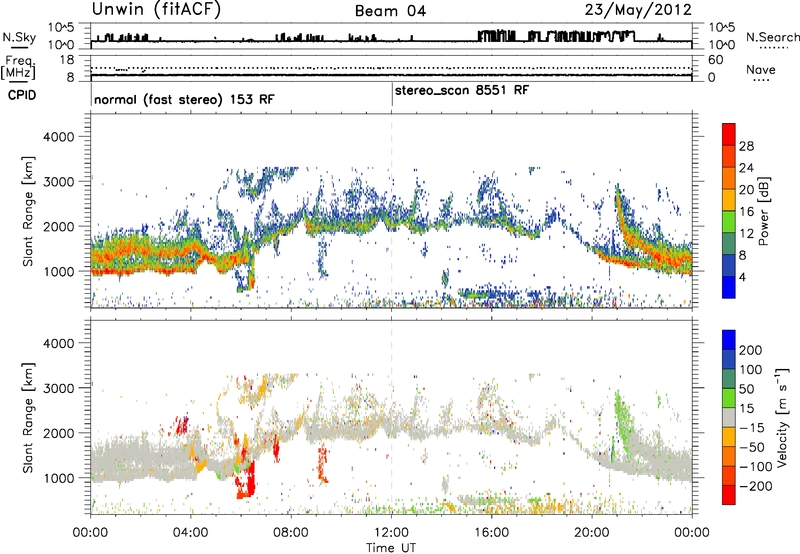This screenshot has height=554, width=800.
Task: Click the '-200' label on velocity colorbar
Action: [754, 486]
